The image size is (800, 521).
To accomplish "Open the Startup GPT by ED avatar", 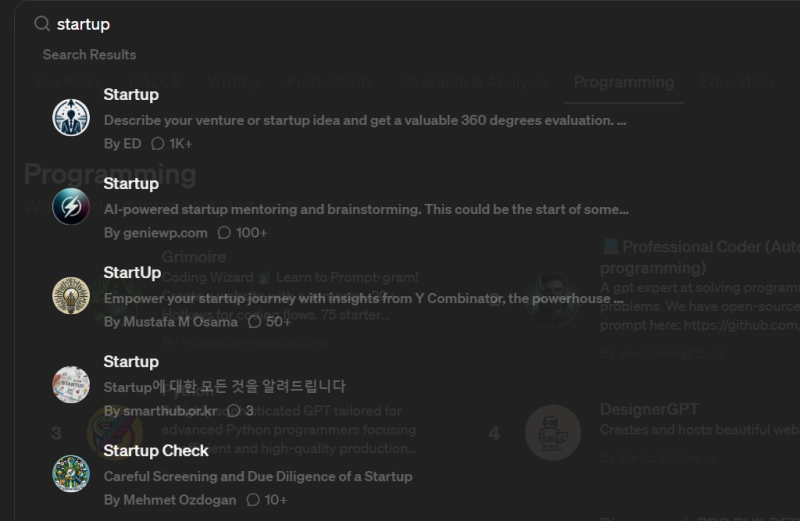I will pos(71,118).
